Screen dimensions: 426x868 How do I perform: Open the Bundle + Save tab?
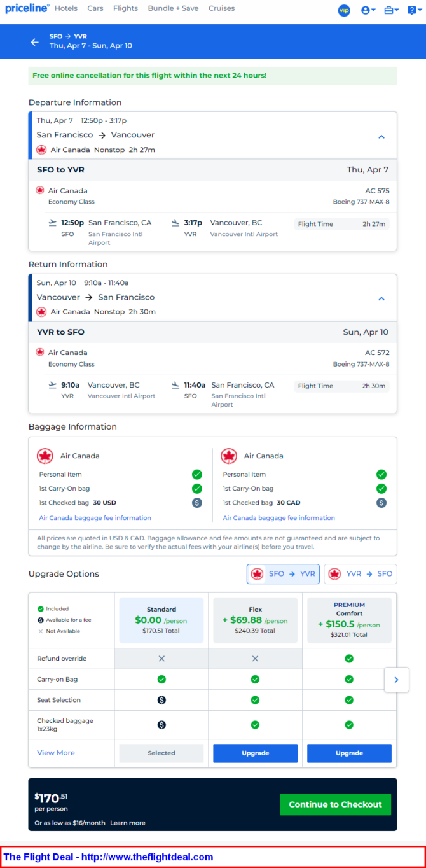tap(173, 8)
